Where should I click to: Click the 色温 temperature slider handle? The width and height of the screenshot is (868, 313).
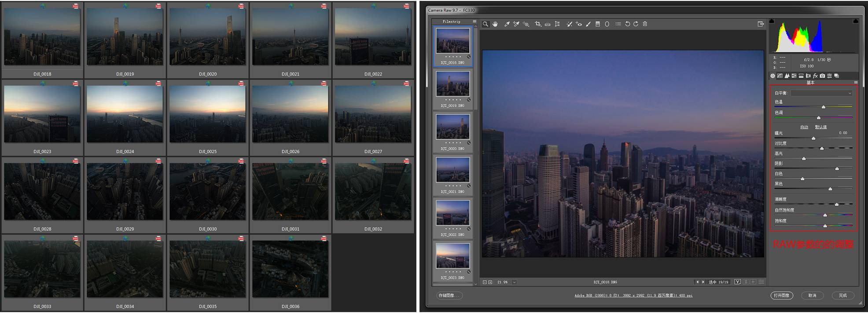(824, 107)
